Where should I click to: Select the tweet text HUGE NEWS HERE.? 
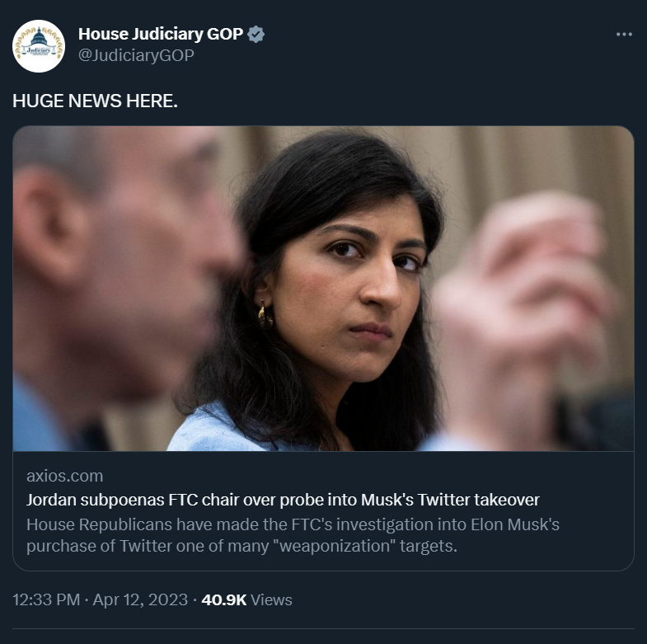(95, 101)
